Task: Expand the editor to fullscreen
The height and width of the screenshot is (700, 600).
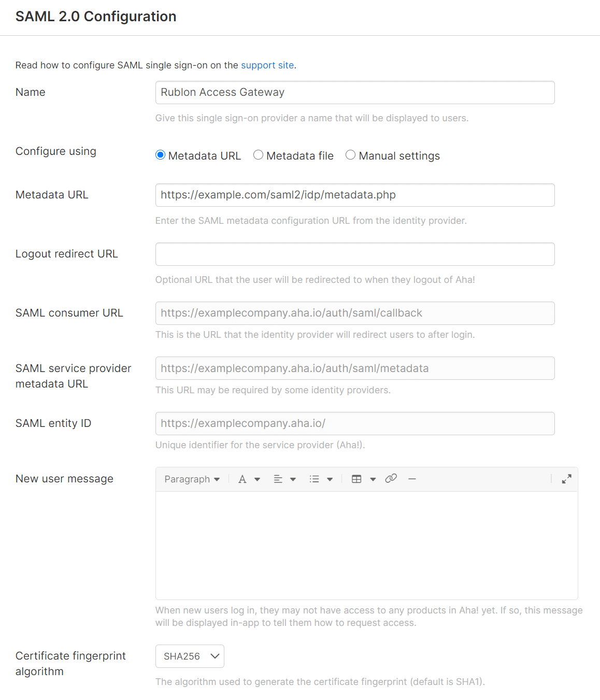Action: [566, 479]
